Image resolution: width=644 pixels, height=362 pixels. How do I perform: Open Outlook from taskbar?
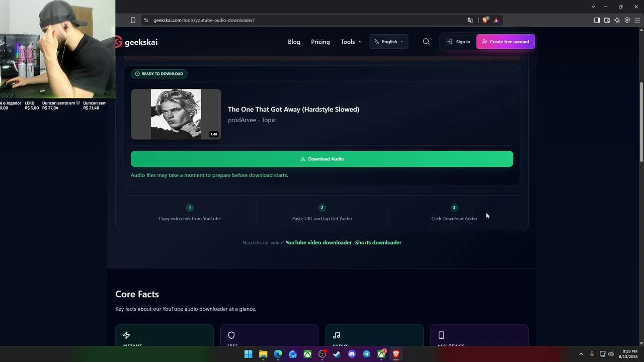293,354
